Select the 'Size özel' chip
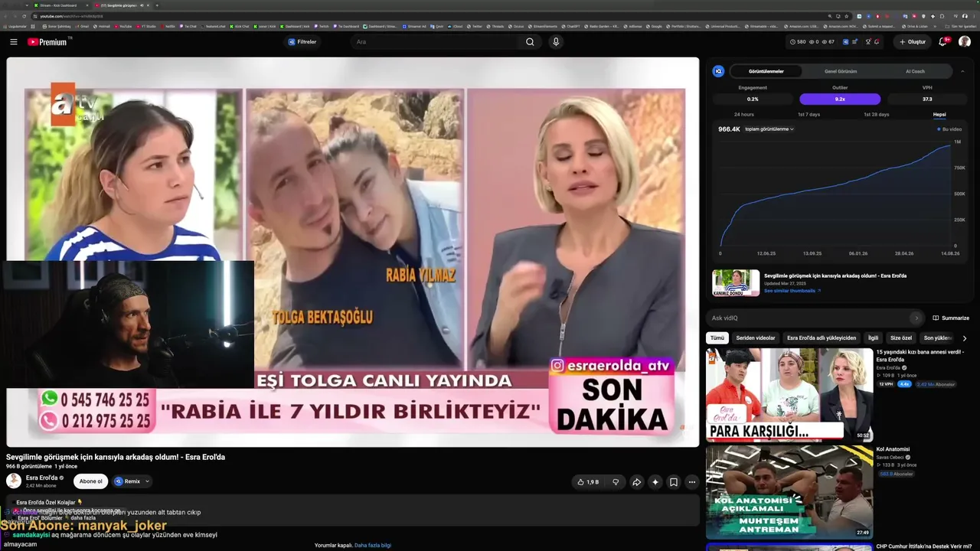 (x=901, y=337)
